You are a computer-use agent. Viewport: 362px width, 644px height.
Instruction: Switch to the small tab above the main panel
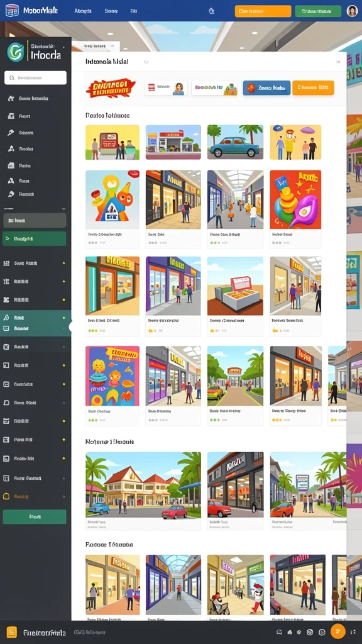pos(96,47)
